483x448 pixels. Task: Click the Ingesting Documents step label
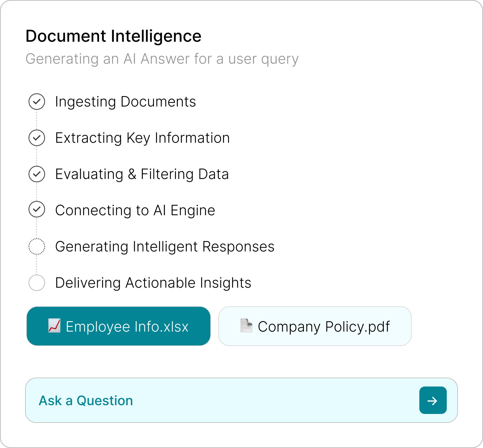tap(125, 102)
